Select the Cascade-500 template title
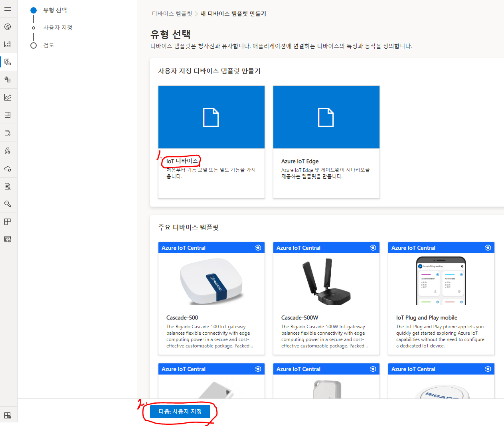 click(182, 318)
